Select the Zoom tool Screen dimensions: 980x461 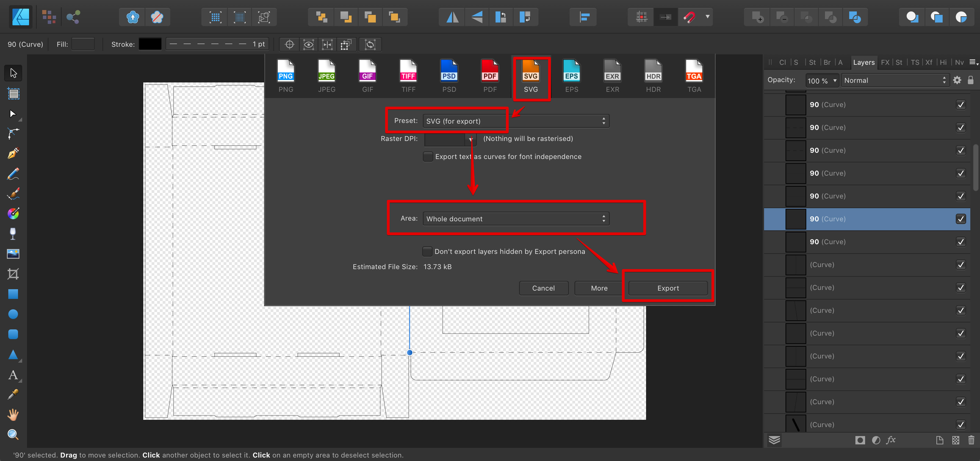click(13, 434)
